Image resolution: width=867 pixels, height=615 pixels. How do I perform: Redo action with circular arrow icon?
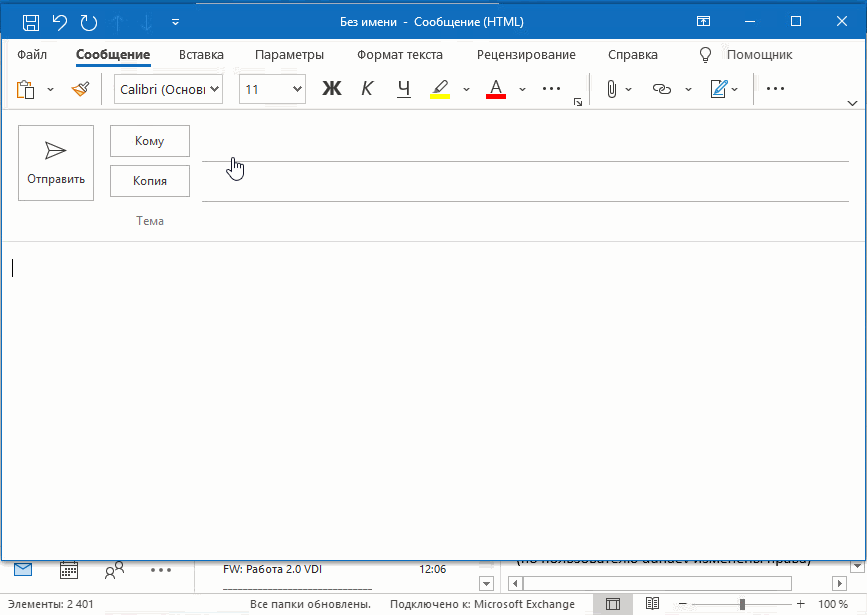pos(88,22)
